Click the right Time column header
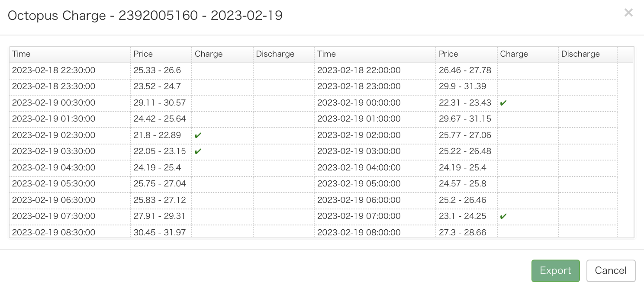 coord(375,54)
